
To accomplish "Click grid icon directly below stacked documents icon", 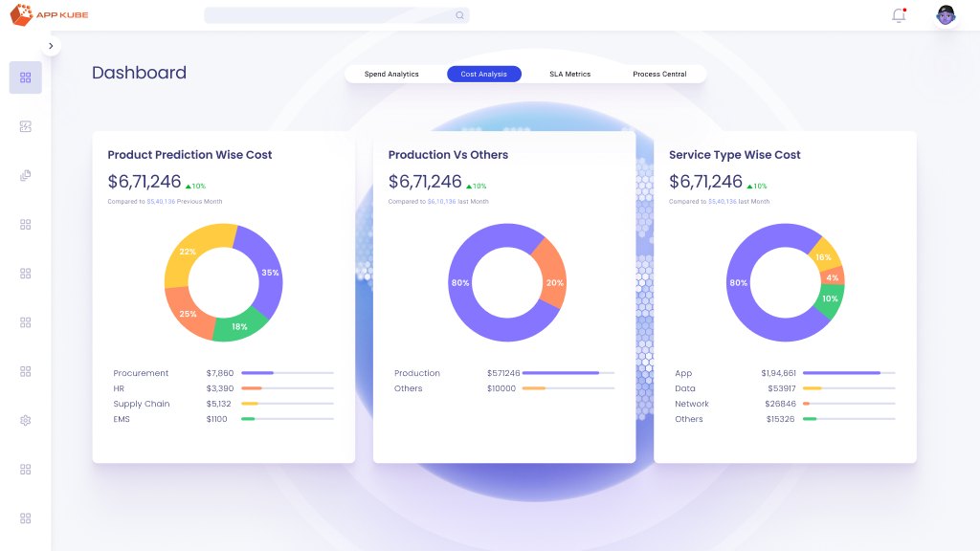I will [x=26, y=224].
